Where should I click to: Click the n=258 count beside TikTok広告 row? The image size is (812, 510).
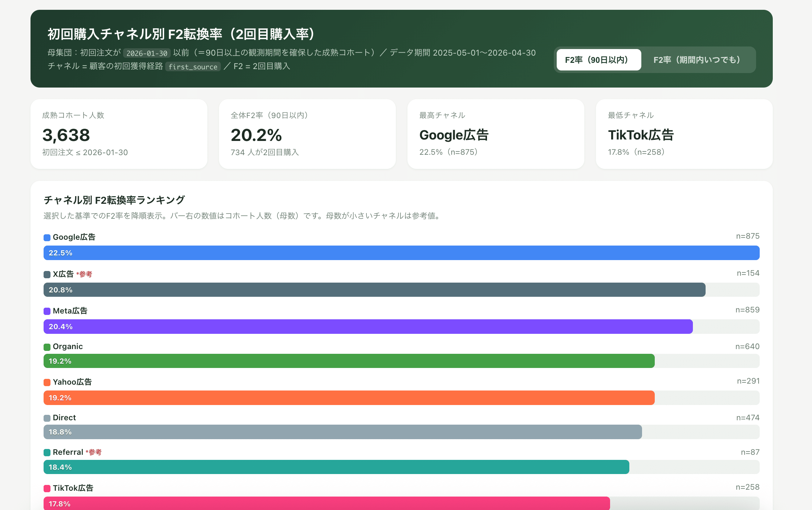[748, 487]
